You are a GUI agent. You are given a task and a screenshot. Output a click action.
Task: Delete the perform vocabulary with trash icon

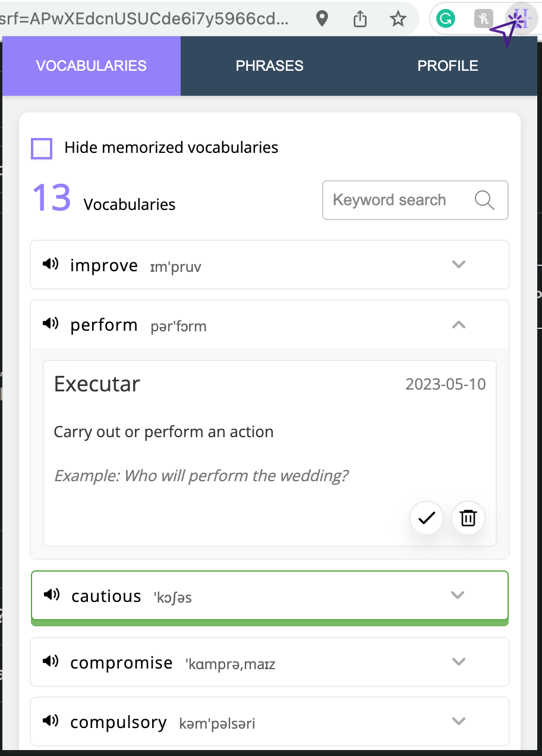[468, 518]
